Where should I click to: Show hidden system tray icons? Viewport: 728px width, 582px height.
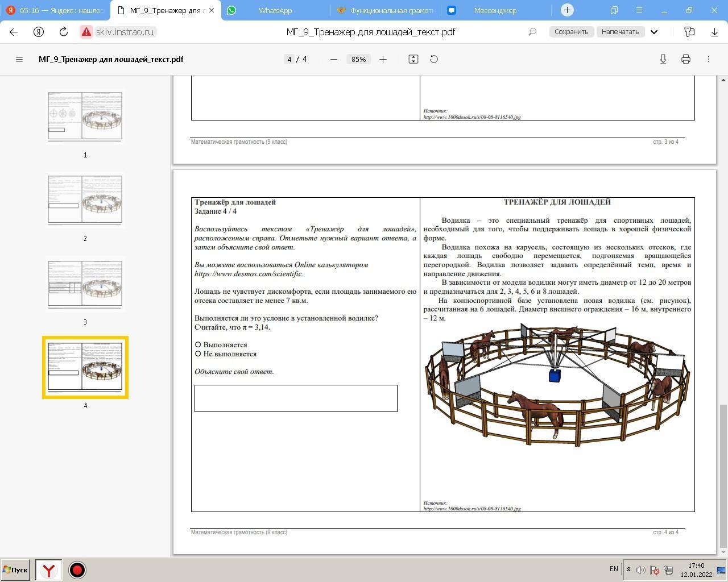[x=628, y=569]
